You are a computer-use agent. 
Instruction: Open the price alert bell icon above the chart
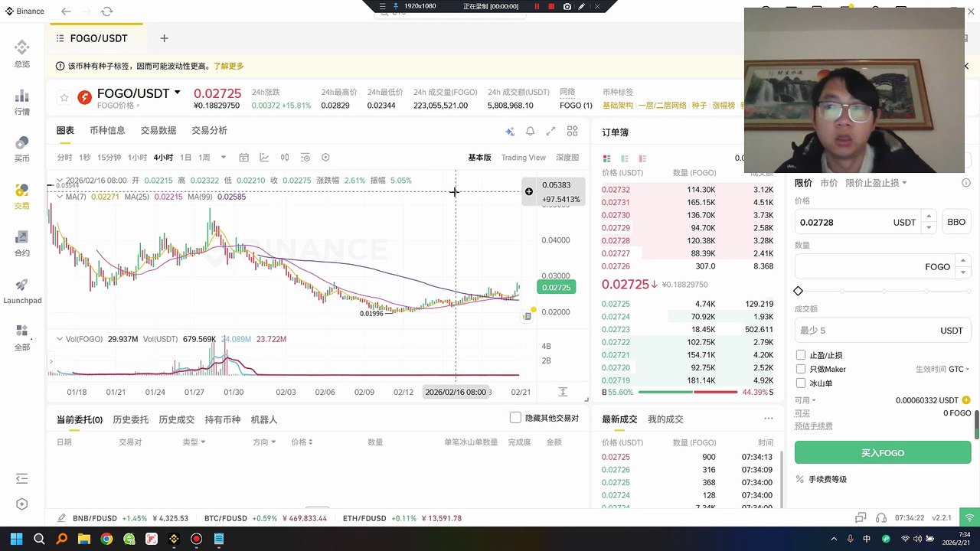click(530, 132)
